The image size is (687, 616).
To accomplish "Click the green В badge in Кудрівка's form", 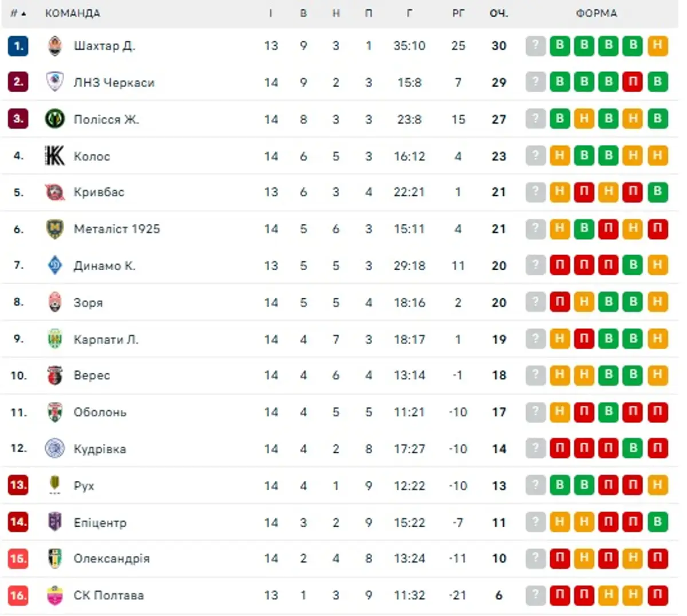I will (x=633, y=449).
